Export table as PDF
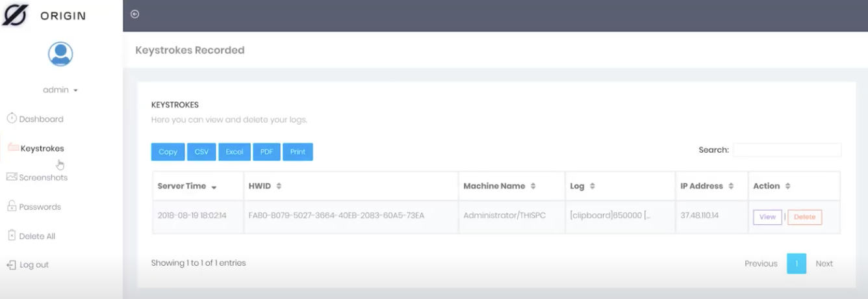The width and height of the screenshot is (868, 299). pyautogui.click(x=266, y=151)
